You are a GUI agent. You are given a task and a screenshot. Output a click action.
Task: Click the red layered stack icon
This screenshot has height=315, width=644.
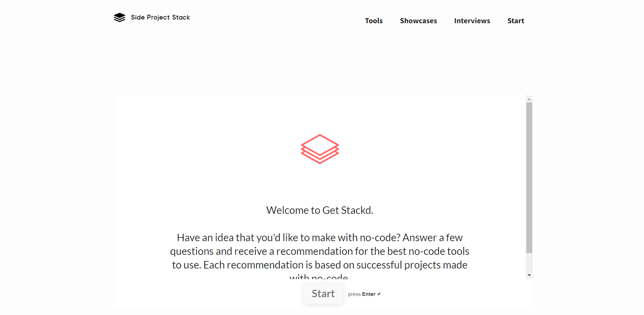pyautogui.click(x=320, y=149)
